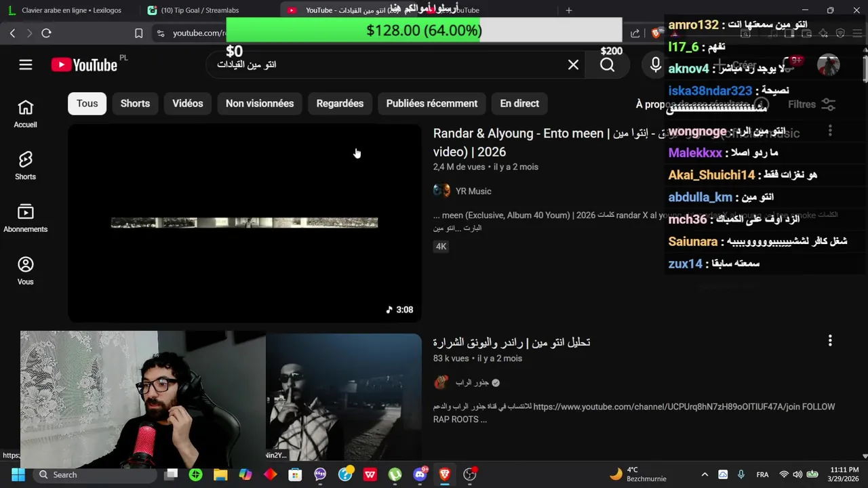
Task: Go to the YouTube home logo
Action: coord(84,64)
